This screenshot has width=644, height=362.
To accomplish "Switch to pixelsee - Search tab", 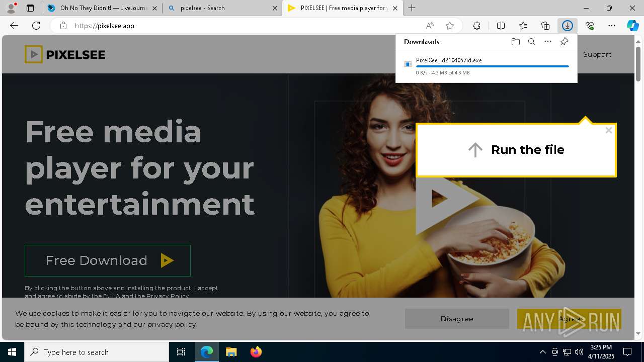I will (x=222, y=8).
